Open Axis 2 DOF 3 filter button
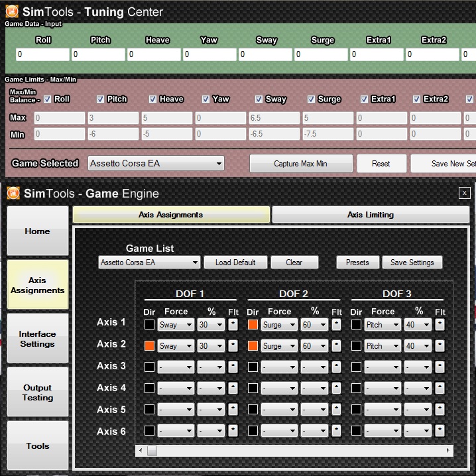Viewport: 476px width, 476px height. click(x=440, y=346)
